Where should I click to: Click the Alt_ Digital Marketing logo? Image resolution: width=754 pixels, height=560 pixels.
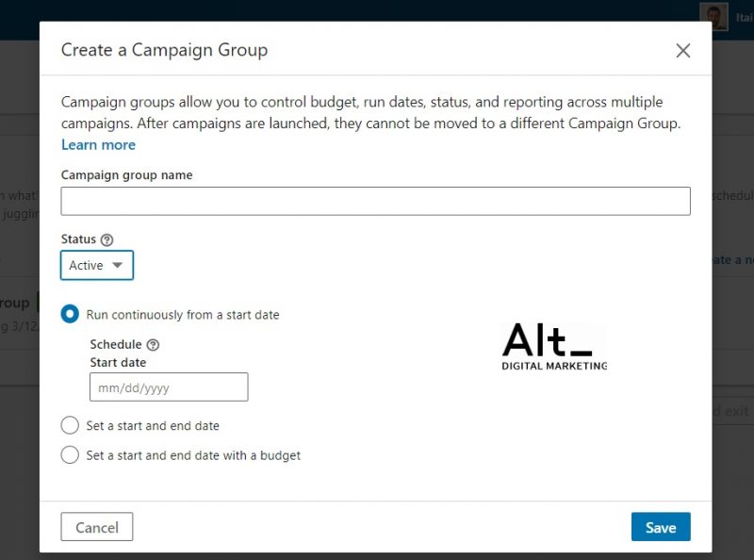(x=554, y=347)
